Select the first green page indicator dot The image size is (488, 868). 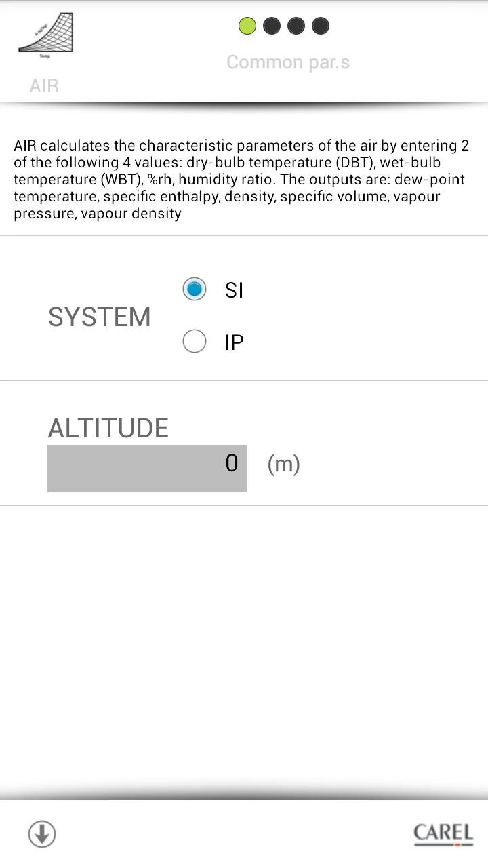click(247, 26)
